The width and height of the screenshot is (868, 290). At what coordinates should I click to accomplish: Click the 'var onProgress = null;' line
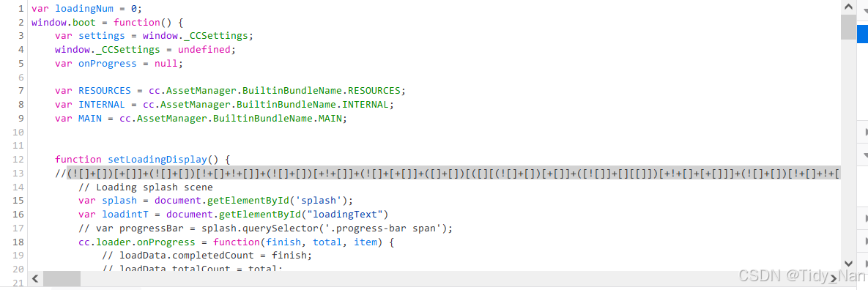(x=119, y=64)
